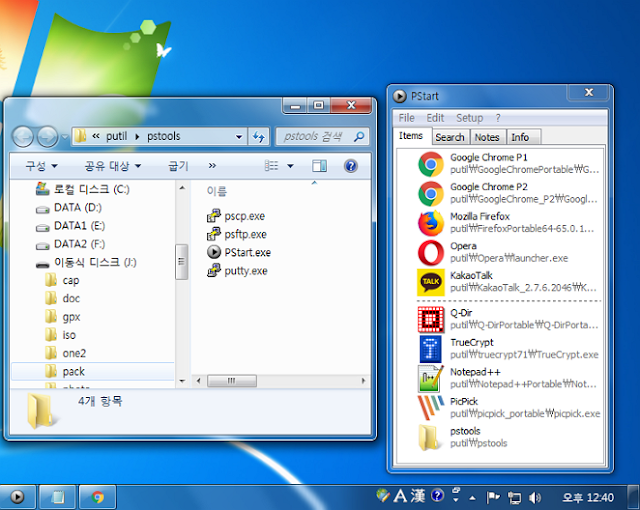Open Mozilla Firefox icon in PStart list
Viewport: 640px width, 510px height.
click(431, 223)
